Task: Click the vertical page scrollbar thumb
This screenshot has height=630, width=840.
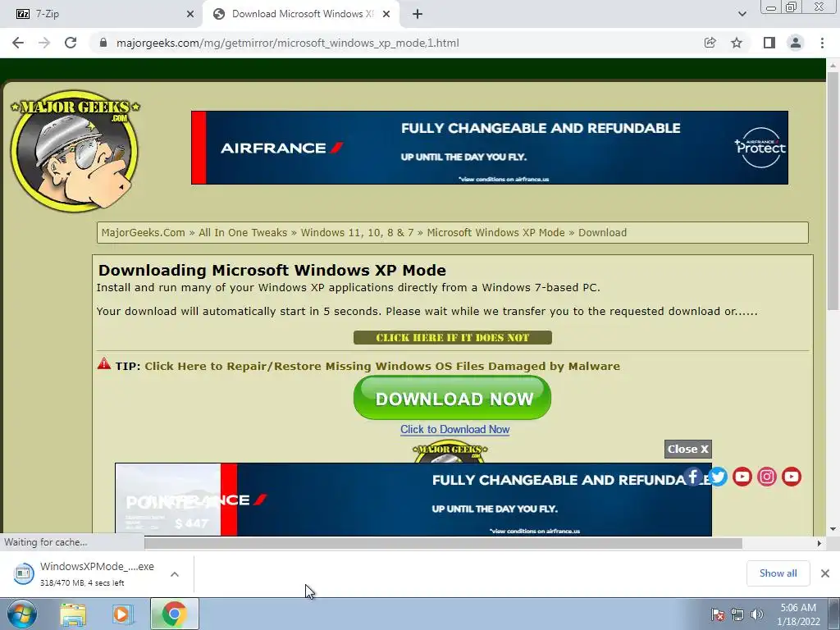Action: [x=833, y=190]
